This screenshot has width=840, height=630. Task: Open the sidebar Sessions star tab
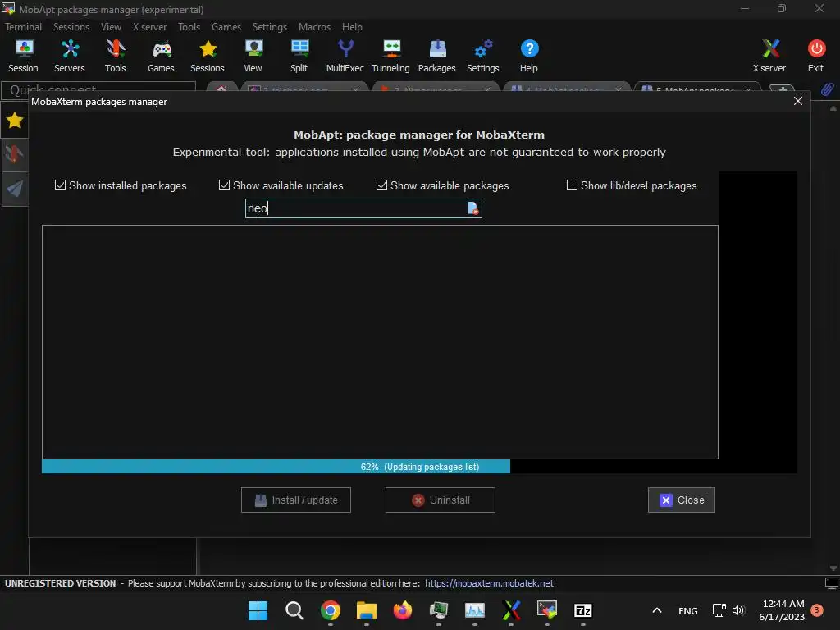(x=15, y=121)
